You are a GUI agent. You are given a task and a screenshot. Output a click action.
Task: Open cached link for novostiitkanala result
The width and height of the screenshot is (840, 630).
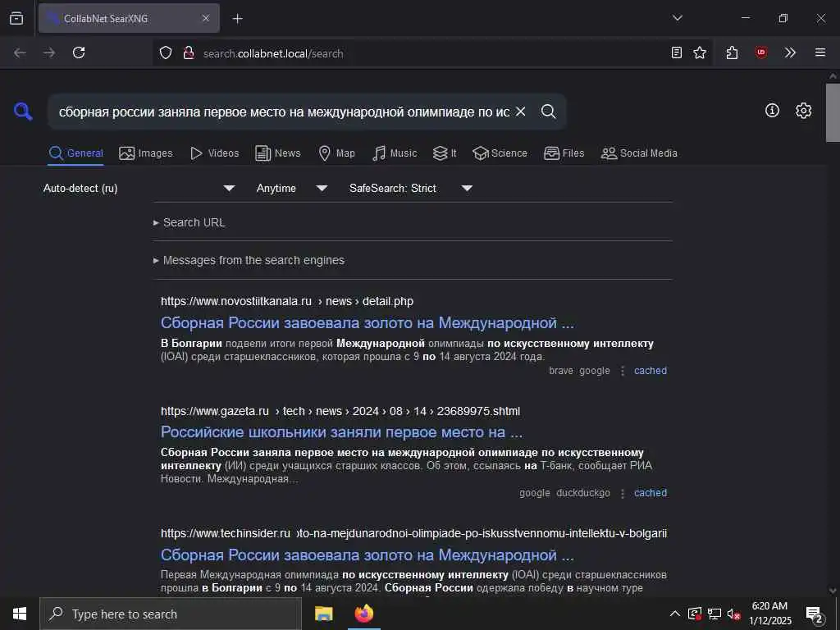point(651,371)
